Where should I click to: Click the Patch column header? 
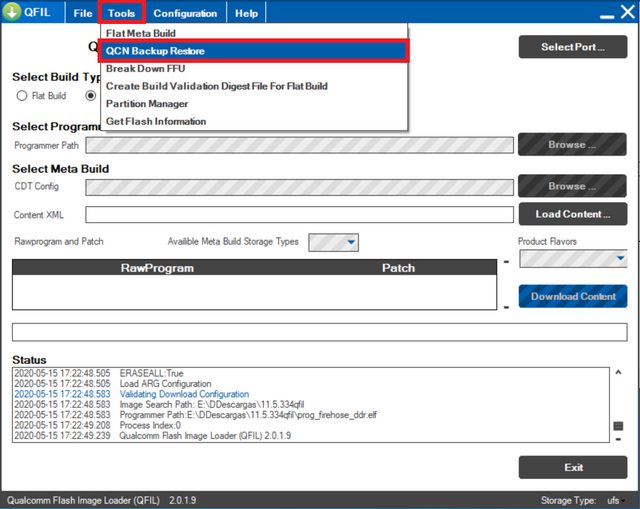[x=398, y=268]
